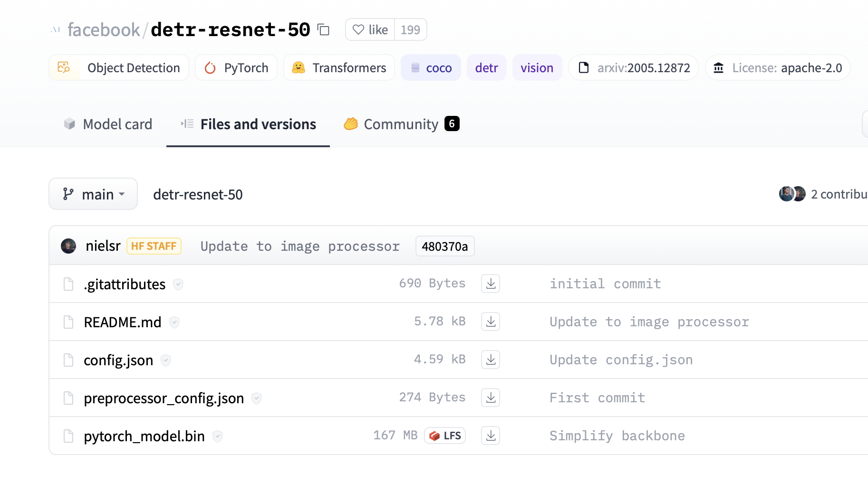Click the Object Detection task icon
The width and height of the screenshot is (868, 493).
(x=64, y=67)
